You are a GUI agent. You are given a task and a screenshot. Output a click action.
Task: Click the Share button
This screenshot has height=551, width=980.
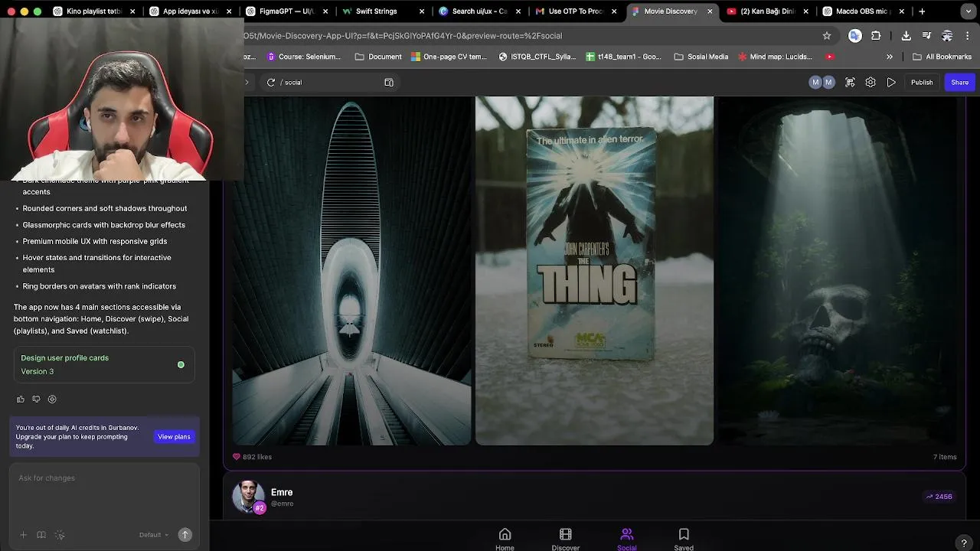[960, 82]
